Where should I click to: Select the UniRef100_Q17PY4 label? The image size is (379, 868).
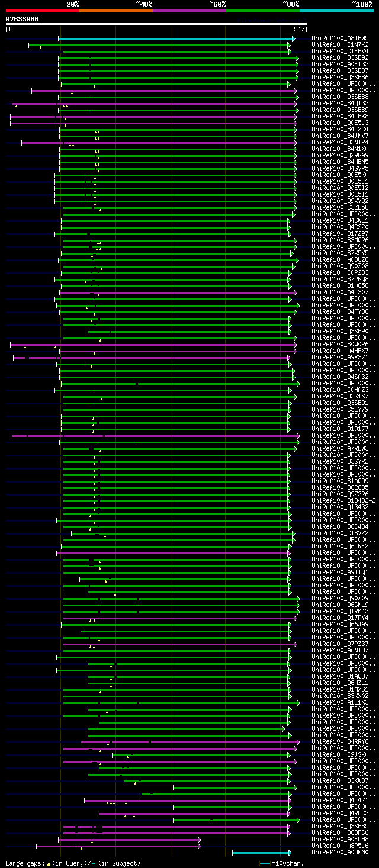coord(340,618)
